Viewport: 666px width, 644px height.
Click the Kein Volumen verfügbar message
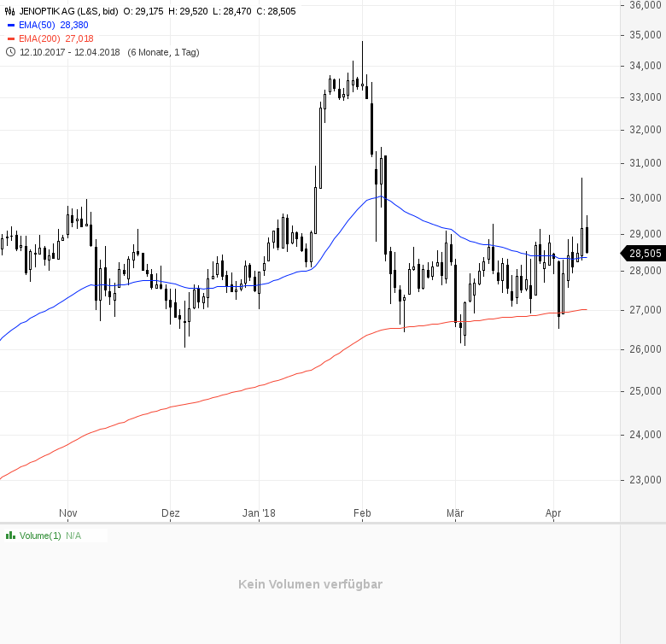click(x=311, y=584)
